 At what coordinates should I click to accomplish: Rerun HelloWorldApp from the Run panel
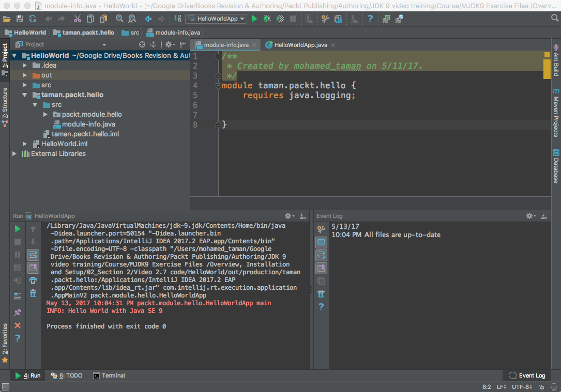[x=18, y=228]
